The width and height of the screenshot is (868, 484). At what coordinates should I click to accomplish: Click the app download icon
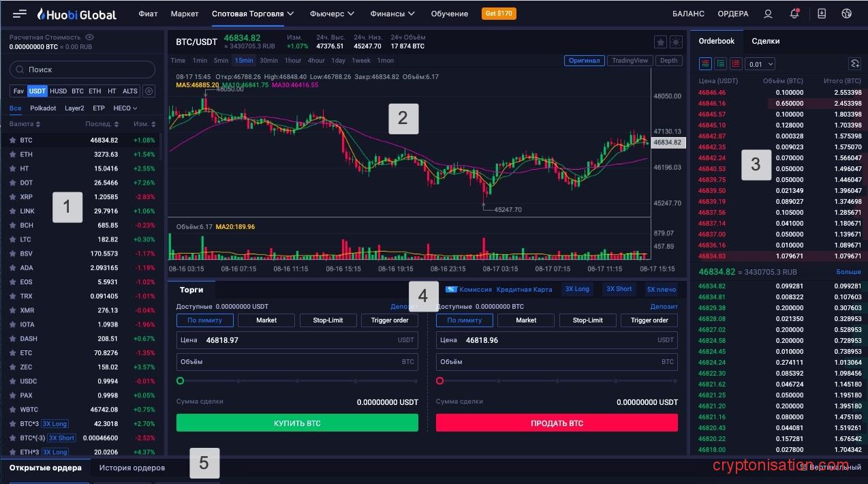coord(822,14)
